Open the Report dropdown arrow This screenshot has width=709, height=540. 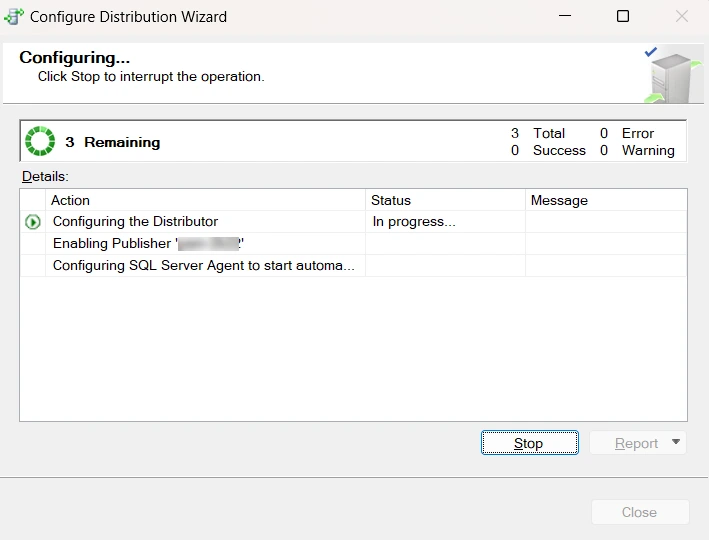[676, 442]
